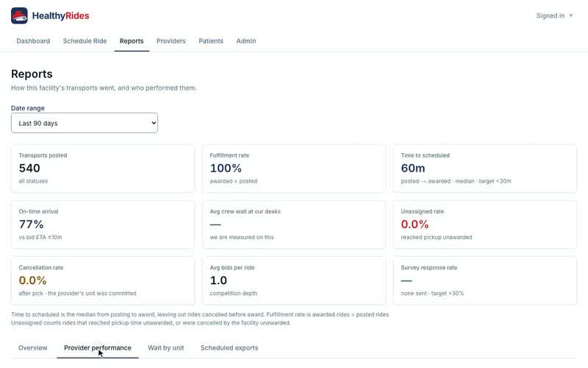Open the Scheduled exports tab

pos(229,347)
